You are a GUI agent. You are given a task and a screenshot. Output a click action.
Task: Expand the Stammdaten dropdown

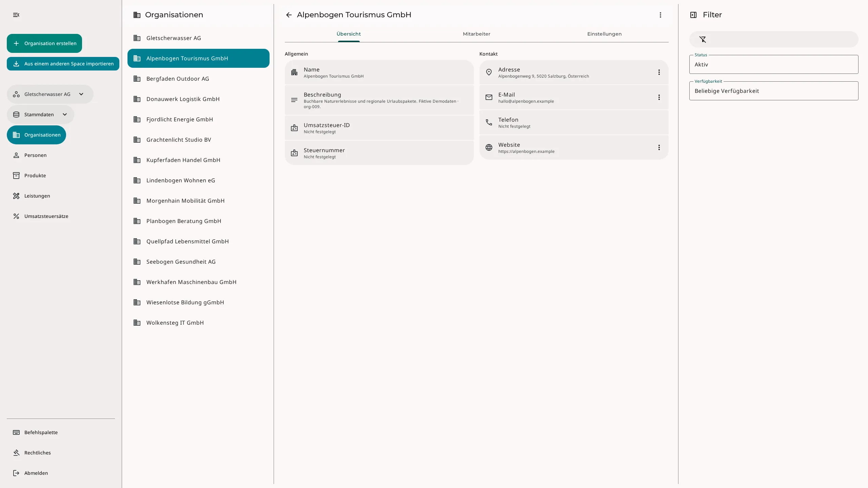tap(40, 115)
